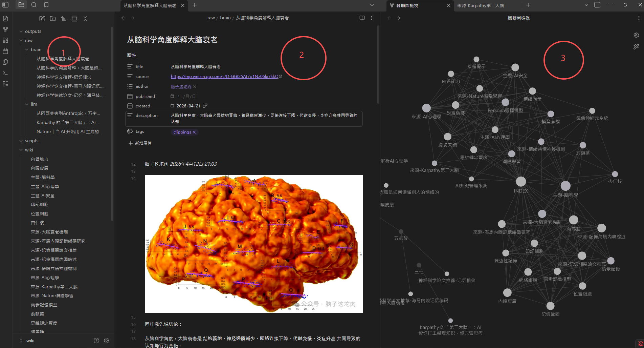Open the graph view settings gear
Image resolution: width=644 pixels, height=348 pixels.
pos(636,35)
